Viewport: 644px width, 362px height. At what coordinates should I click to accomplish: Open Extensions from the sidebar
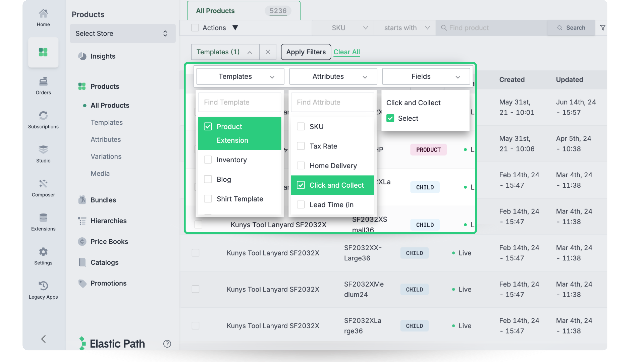pos(43,218)
